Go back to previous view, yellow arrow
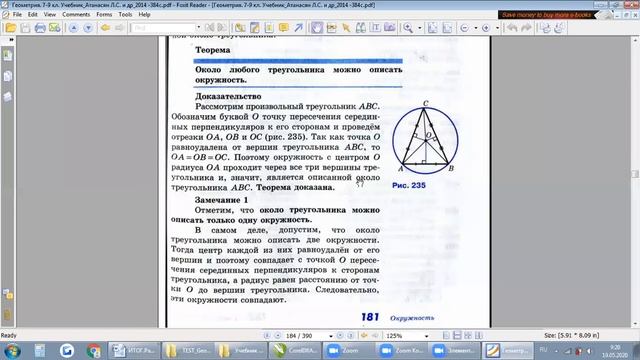640x360 pixels. (105, 28)
